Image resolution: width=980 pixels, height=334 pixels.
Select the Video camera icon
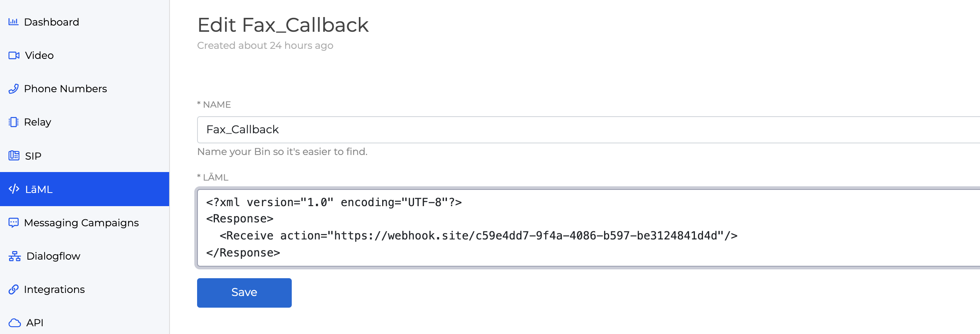click(x=14, y=55)
